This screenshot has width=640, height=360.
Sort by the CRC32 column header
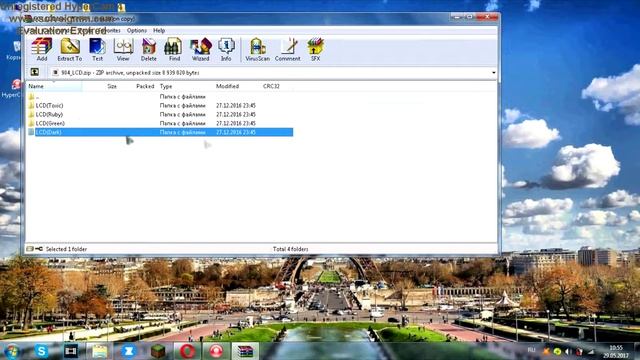tap(271, 86)
